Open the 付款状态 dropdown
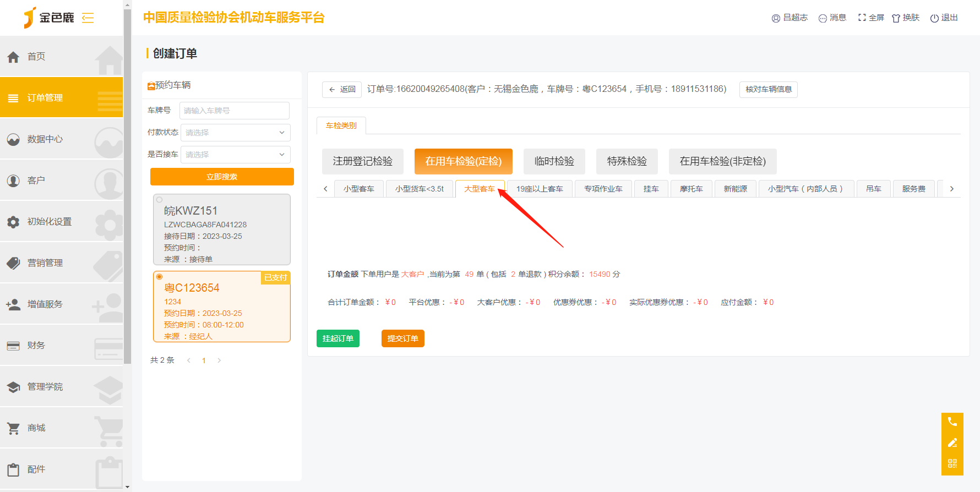Screen dimensions: 980x492 (x=235, y=133)
